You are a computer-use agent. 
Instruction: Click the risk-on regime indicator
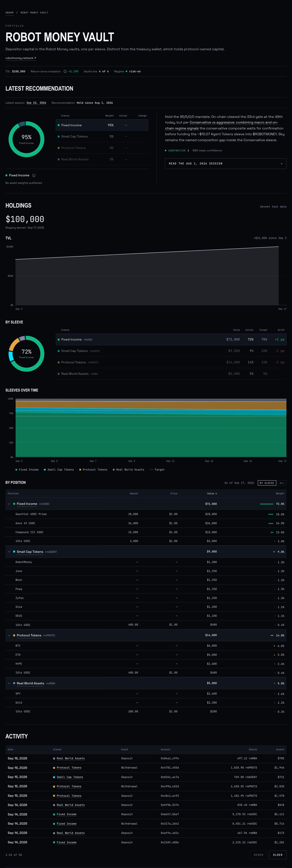click(x=133, y=71)
